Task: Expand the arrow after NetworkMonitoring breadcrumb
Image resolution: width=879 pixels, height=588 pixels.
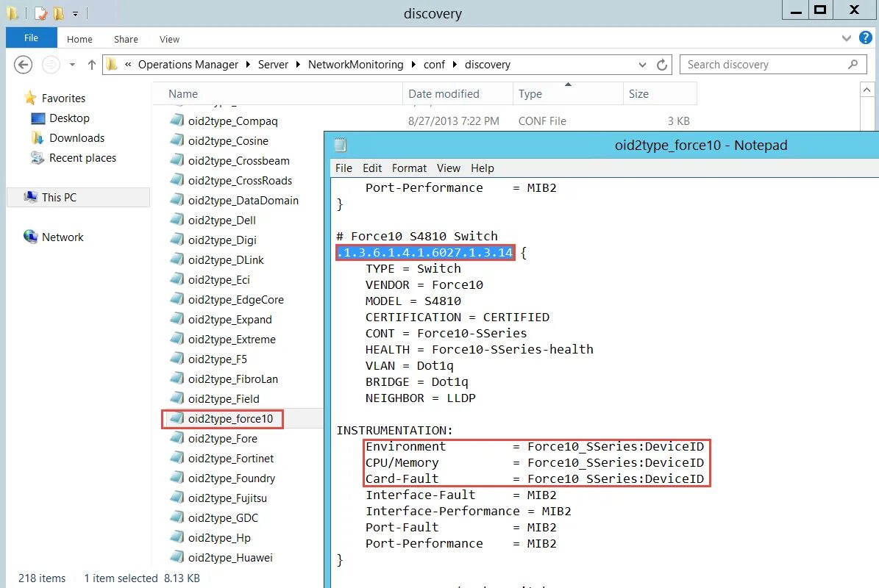Action: [x=413, y=65]
